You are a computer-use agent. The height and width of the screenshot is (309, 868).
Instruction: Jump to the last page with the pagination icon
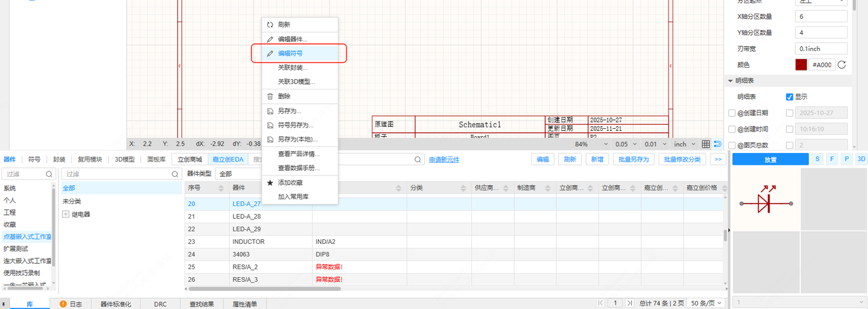pos(630,304)
